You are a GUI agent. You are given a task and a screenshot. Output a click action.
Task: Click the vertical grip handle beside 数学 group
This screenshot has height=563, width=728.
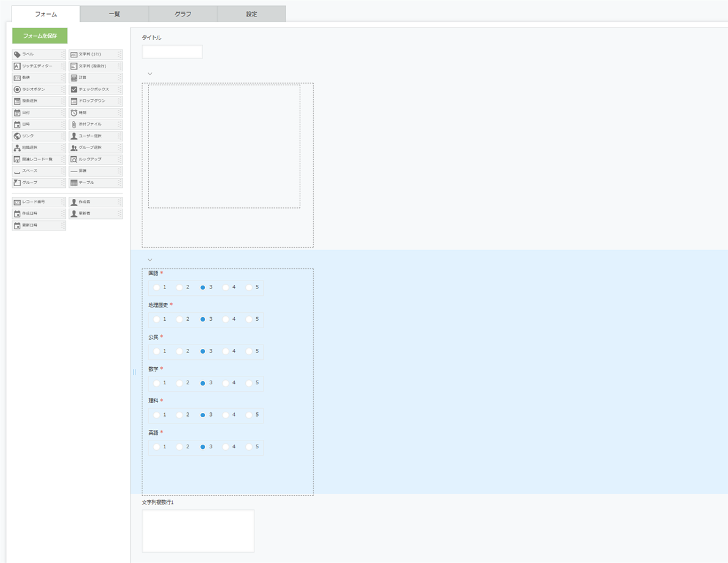coord(134,372)
